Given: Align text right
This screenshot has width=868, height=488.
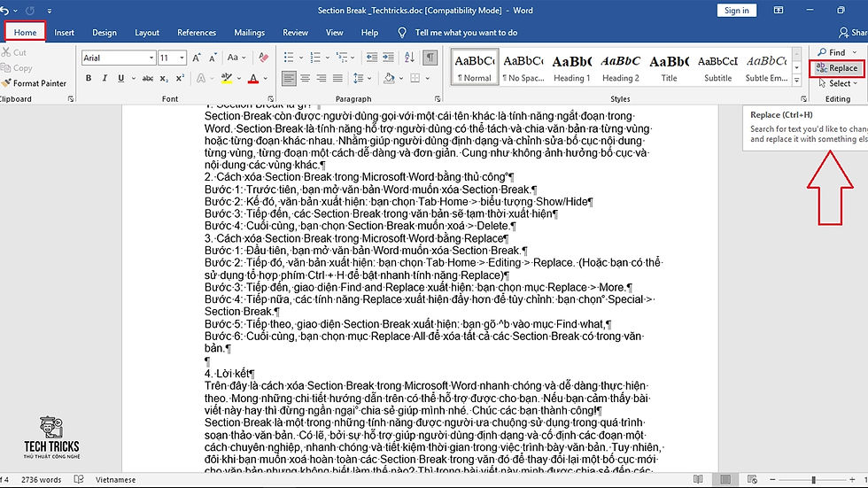Looking at the screenshot, I should (x=321, y=79).
